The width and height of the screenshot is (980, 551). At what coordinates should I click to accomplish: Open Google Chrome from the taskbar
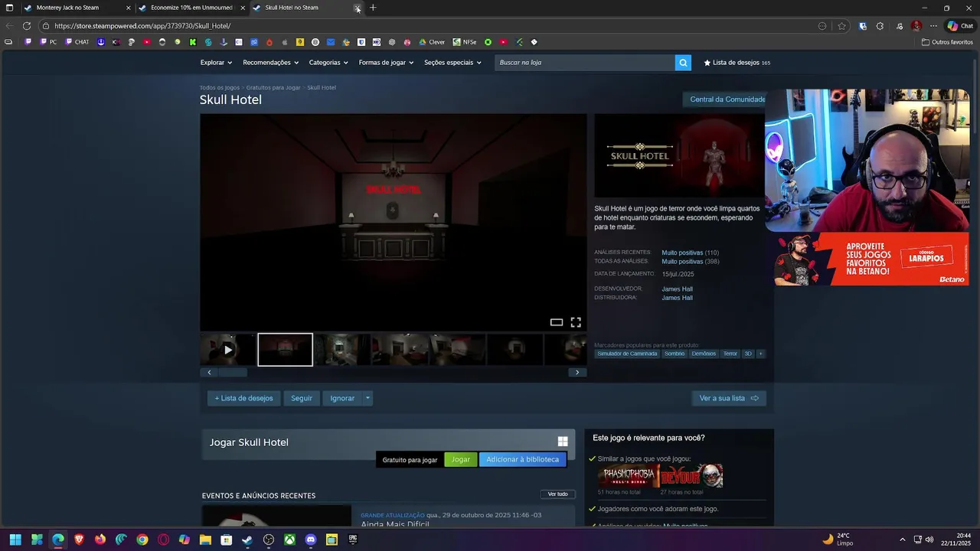point(142,540)
